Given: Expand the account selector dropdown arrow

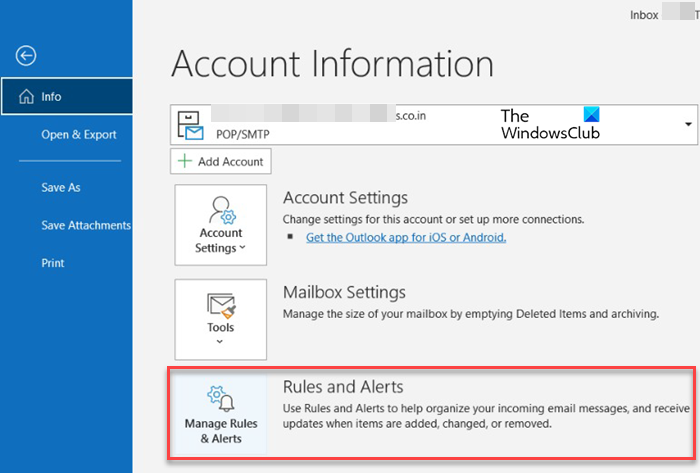Looking at the screenshot, I should (x=688, y=124).
